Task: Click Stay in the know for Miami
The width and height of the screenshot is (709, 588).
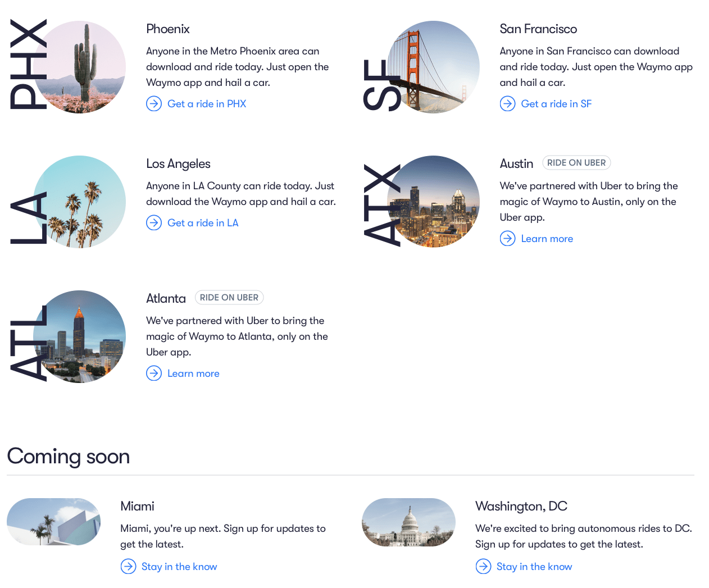Action: tap(179, 567)
